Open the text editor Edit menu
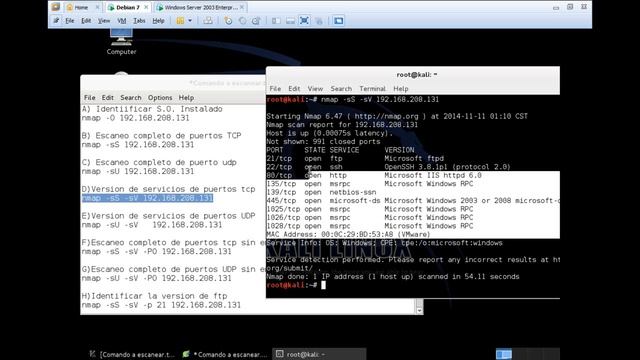The height and width of the screenshot is (360, 640). coord(108,98)
